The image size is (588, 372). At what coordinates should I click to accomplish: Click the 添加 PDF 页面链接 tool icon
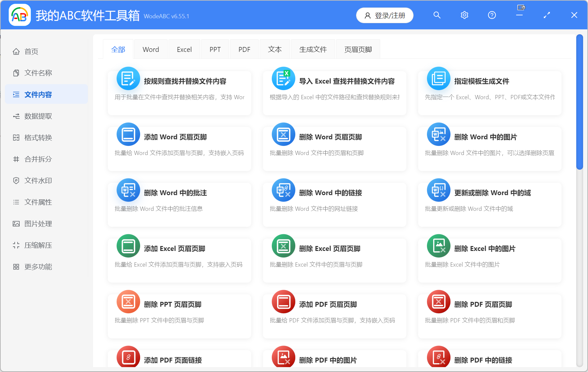128,357
